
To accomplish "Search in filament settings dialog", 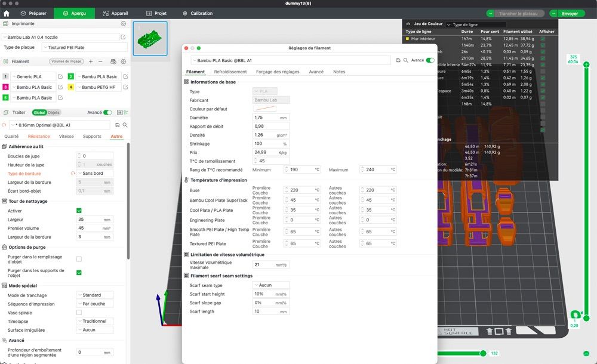I will 406,60.
